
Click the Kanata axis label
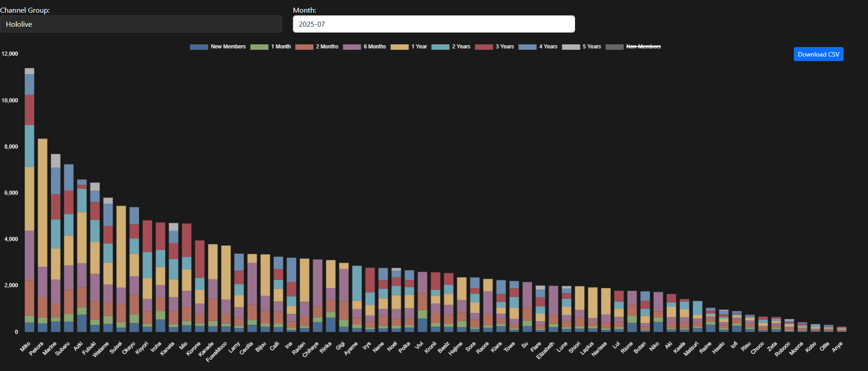click(x=168, y=348)
